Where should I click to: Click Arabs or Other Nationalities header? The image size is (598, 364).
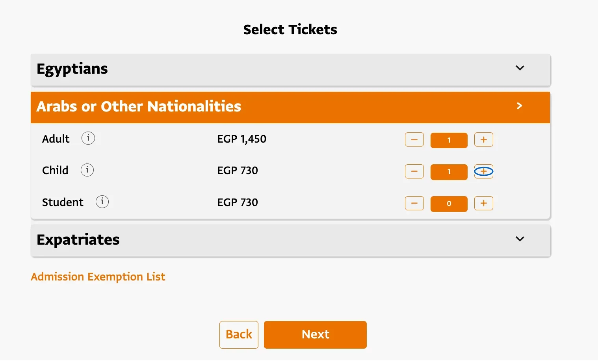click(x=139, y=107)
